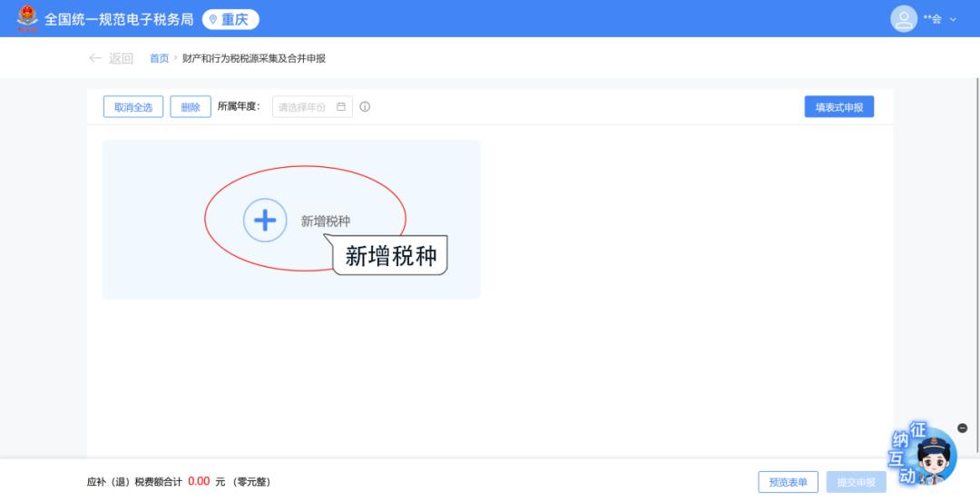Minimize the 征纳互动 floating widget
This screenshot has width=980, height=502.
tap(963, 428)
